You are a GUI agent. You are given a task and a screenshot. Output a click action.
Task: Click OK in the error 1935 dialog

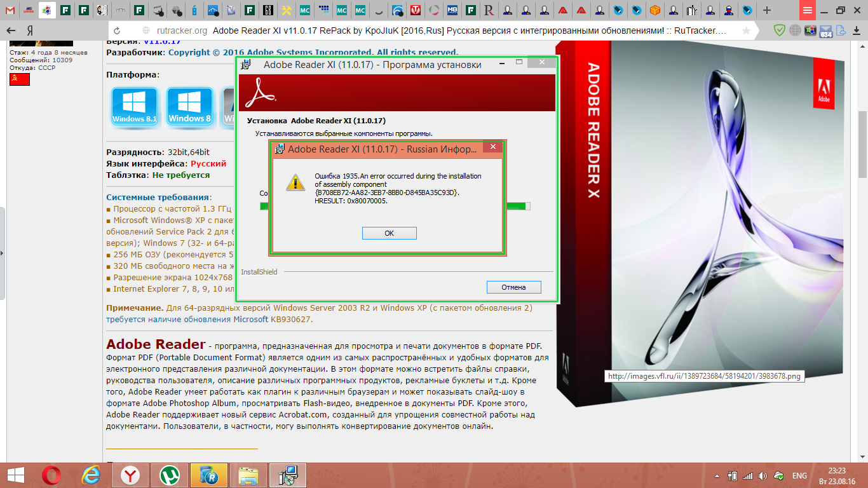tap(390, 233)
